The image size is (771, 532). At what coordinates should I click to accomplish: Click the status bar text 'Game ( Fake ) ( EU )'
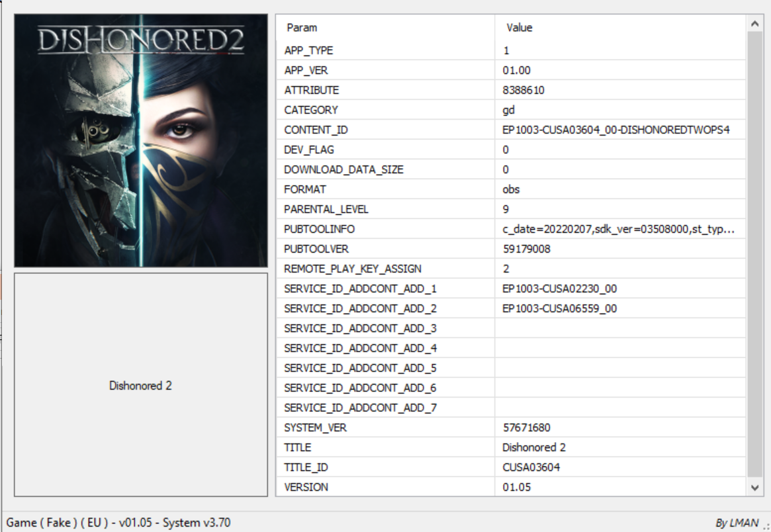click(57, 522)
